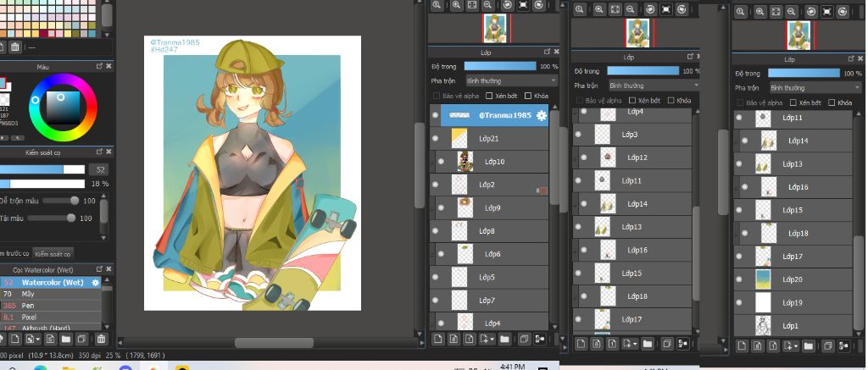Enable Khóa checkbox in left layer panel

527,96
